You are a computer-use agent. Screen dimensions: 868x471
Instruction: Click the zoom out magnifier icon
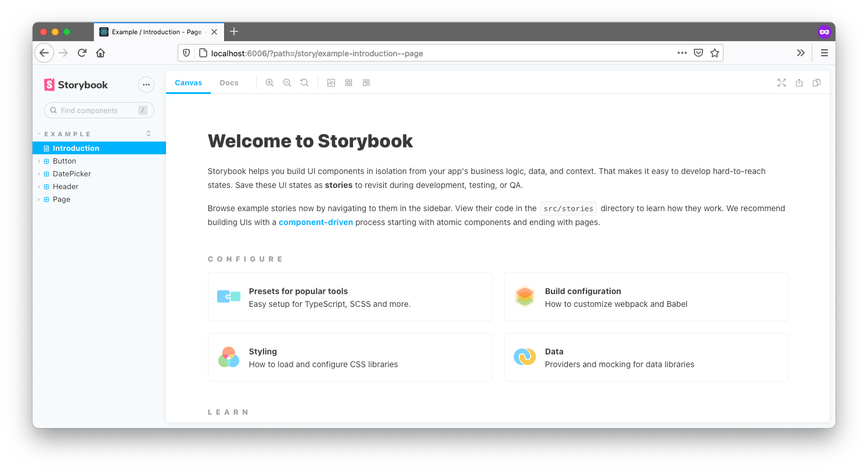tap(287, 83)
